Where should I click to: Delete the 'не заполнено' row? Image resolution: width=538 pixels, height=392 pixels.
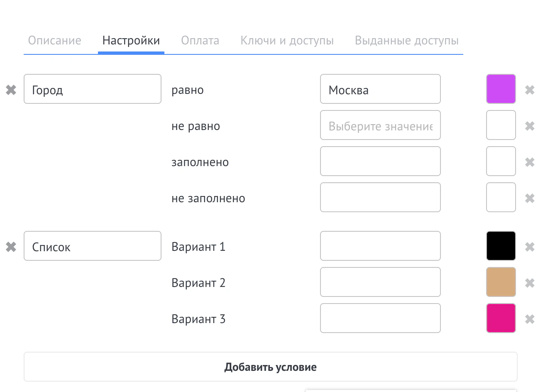pos(529,198)
